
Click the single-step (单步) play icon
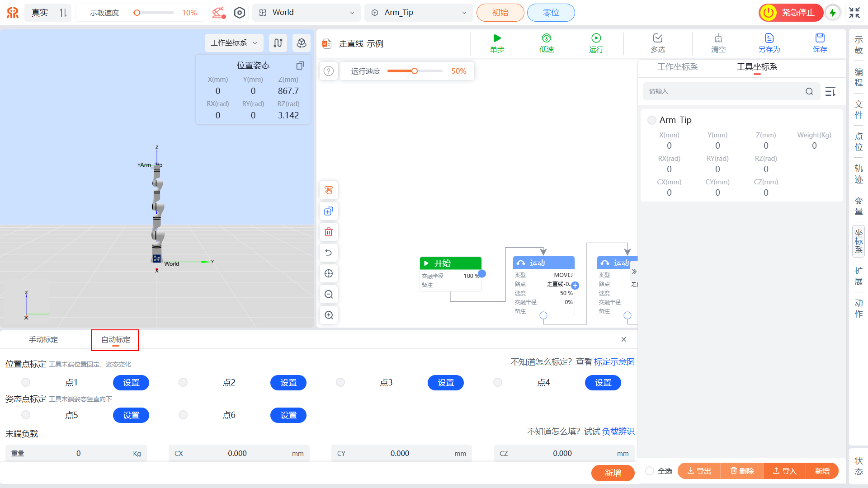click(497, 38)
